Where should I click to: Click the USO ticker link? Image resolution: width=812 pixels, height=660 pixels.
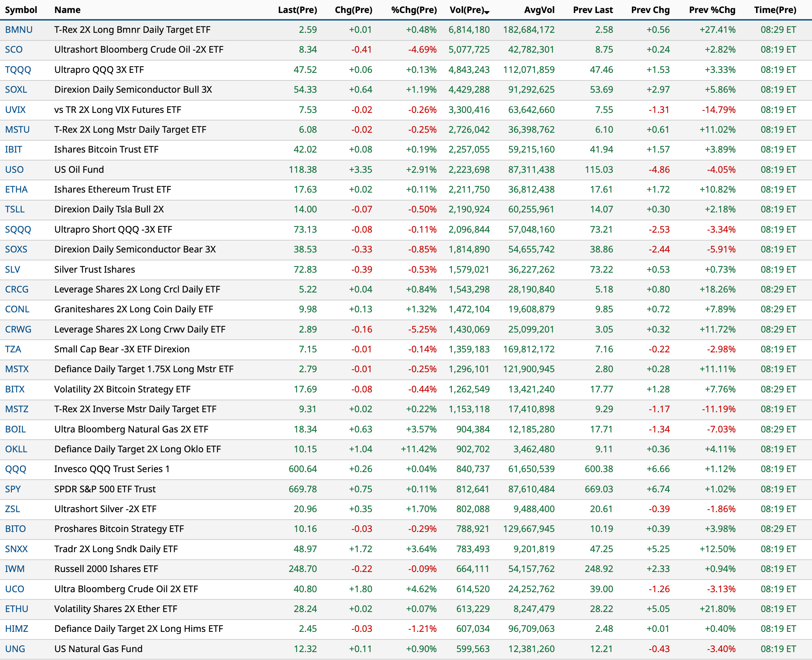pyautogui.click(x=14, y=170)
